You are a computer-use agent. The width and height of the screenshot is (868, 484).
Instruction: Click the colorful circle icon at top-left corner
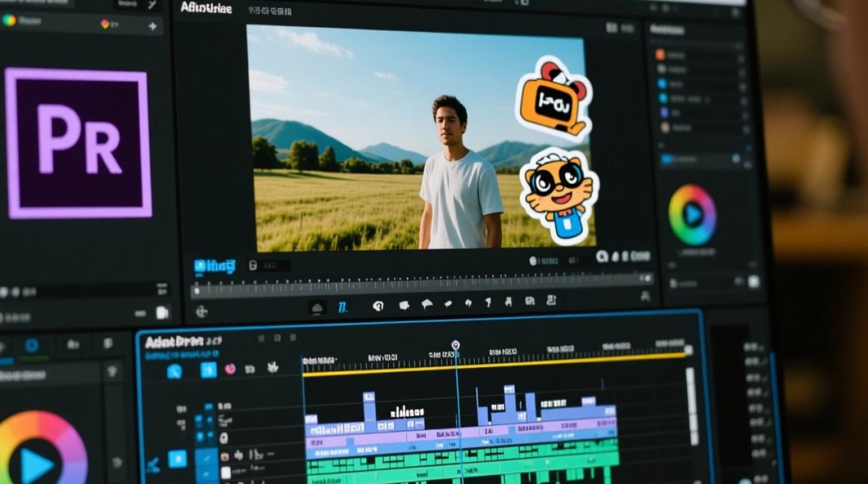[9, 21]
